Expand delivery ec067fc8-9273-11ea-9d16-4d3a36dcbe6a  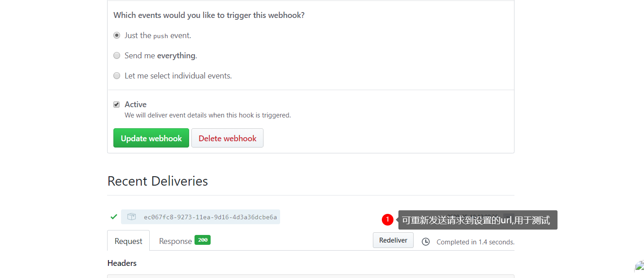pos(210,217)
